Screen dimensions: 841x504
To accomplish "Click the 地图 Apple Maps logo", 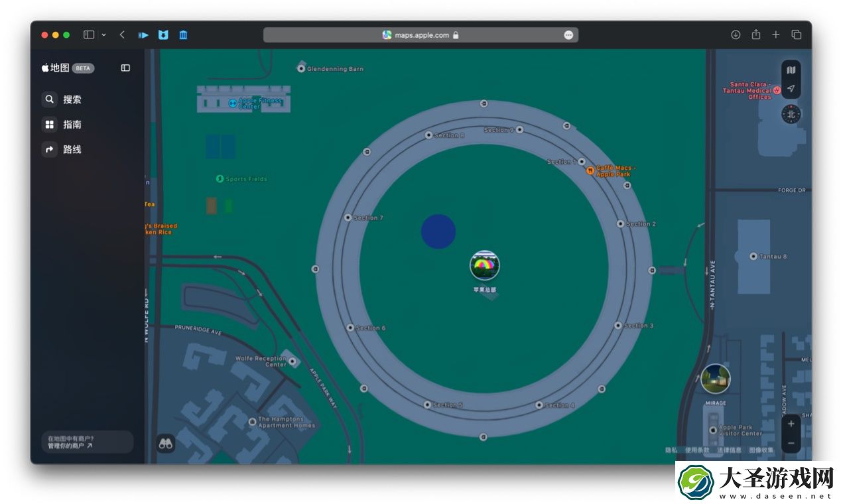I will [56, 68].
